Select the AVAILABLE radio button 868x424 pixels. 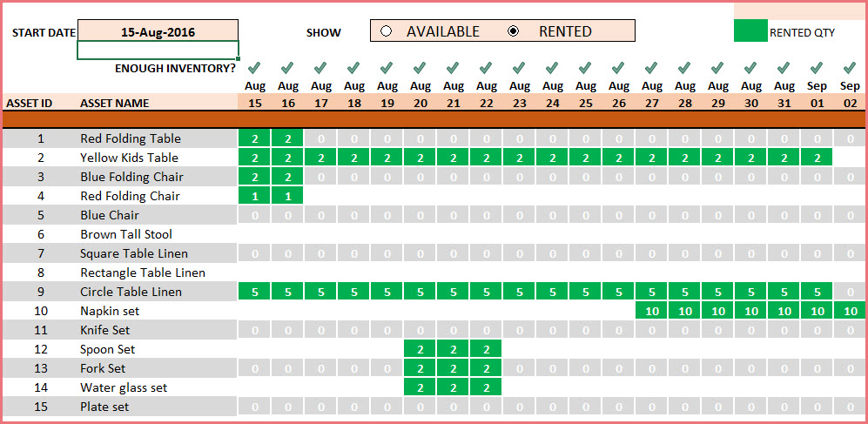click(x=386, y=31)
